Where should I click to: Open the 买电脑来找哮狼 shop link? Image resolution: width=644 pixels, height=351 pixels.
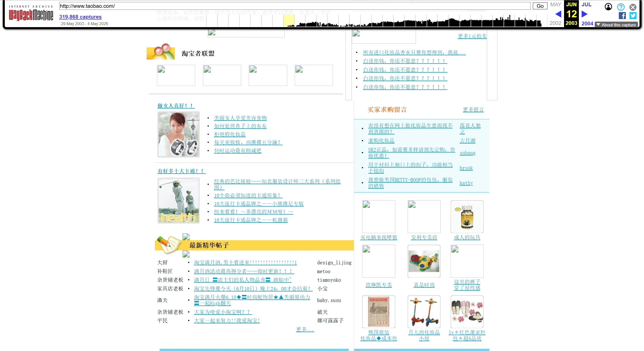click(x=378, y=237)
